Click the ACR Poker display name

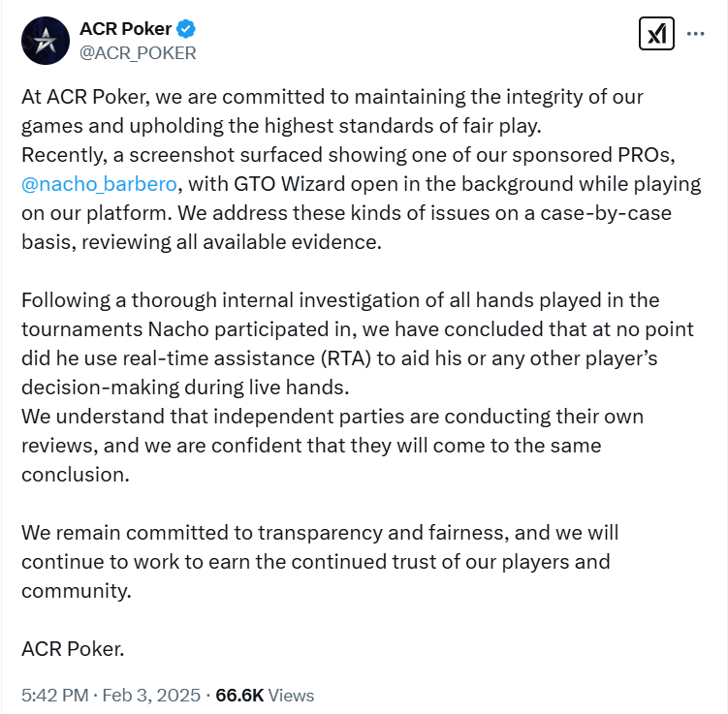(125, 29)
